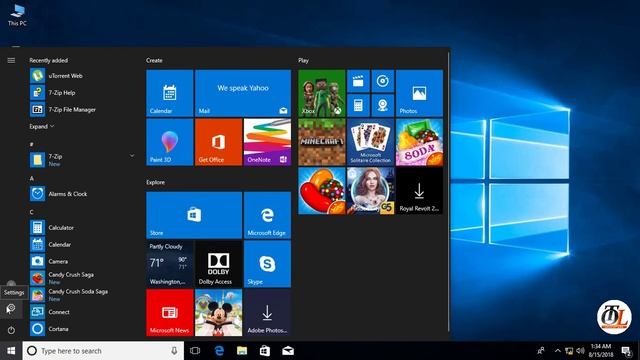Screen dimensions: 640x360
Task: Click the Play group header
Action: [x=303, y=60]
